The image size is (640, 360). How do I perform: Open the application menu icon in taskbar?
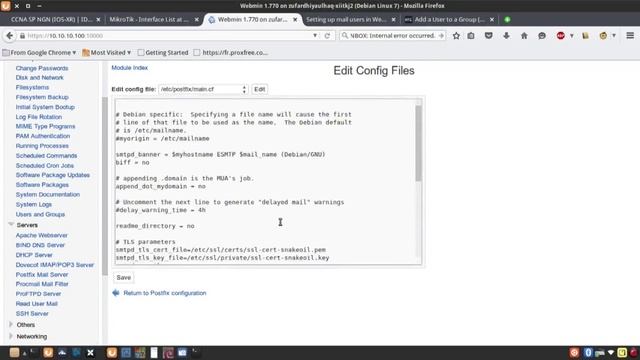(14, 352)
